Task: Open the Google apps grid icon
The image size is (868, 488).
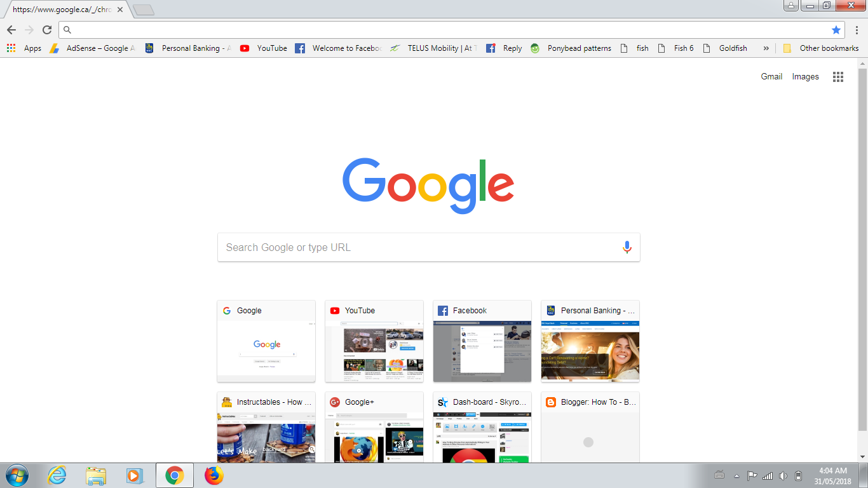Action: 838,77
